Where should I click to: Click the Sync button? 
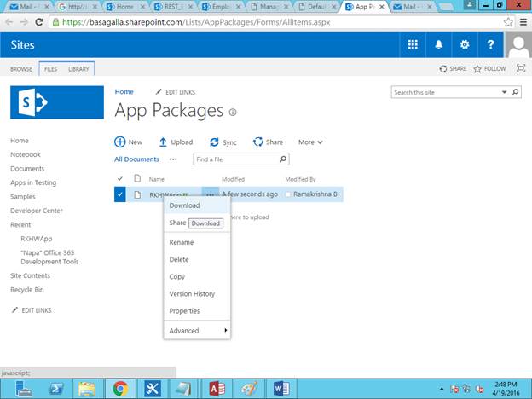[x=223, y=142]
